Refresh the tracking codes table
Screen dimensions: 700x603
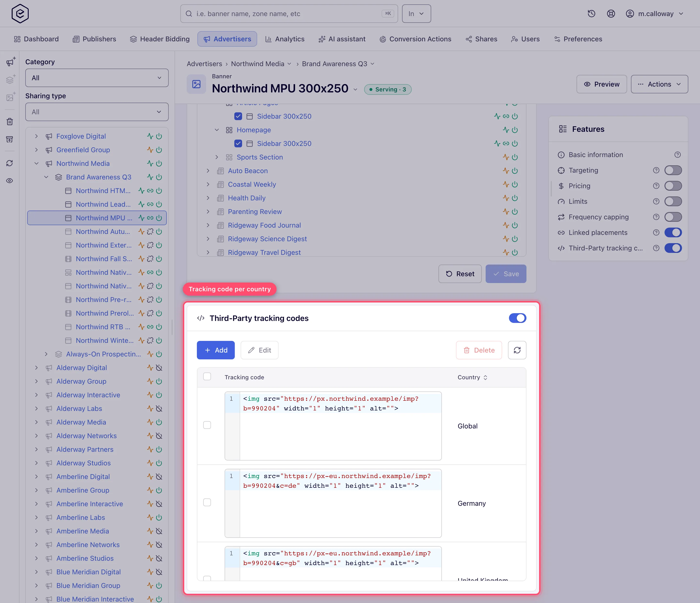click(x=517, y=350)
